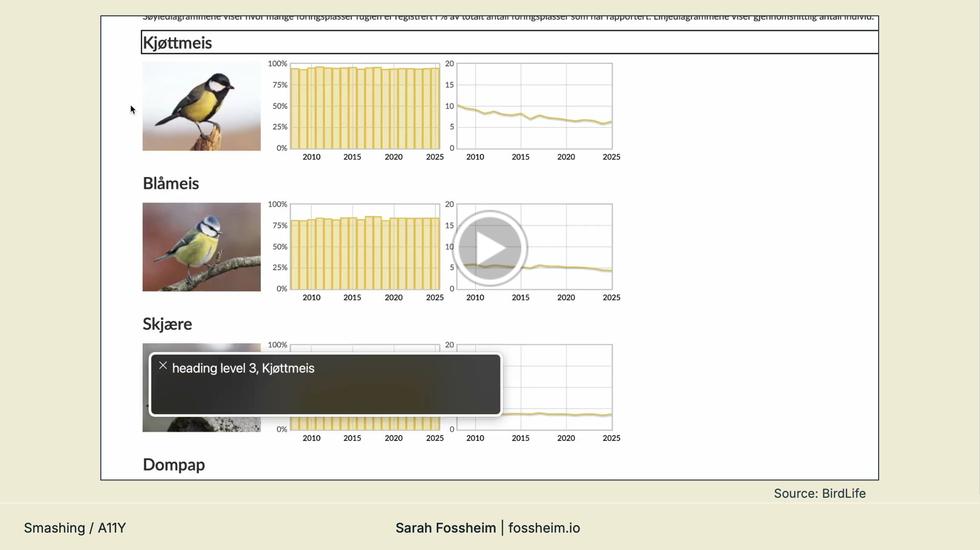The width and height of the screenshot is (980, 550).
Task: Open the Blåmeis bird photo
Action: coord(201,247)
